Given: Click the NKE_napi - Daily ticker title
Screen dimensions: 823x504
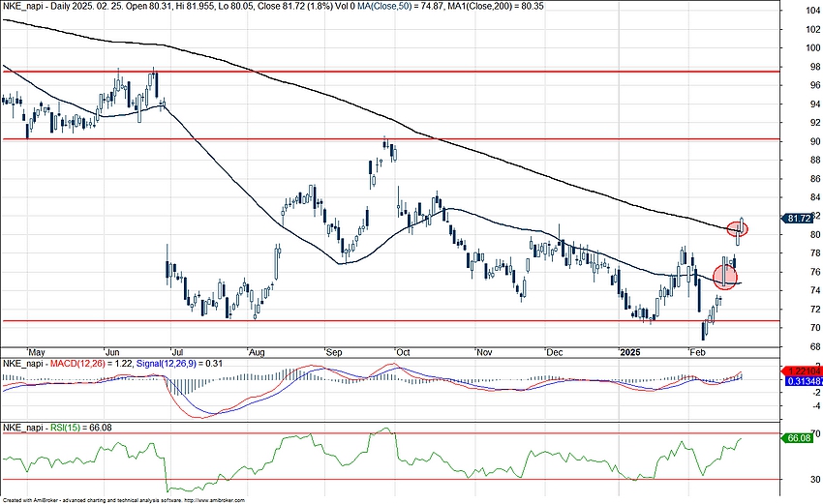Looking at the screenshot, I should click(36, 7).
